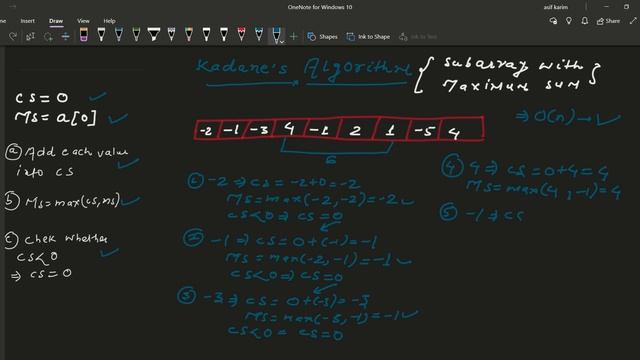This screenshot has width=640, height=360.
Task: Switch to the View tab
Action: click(83, 21)
